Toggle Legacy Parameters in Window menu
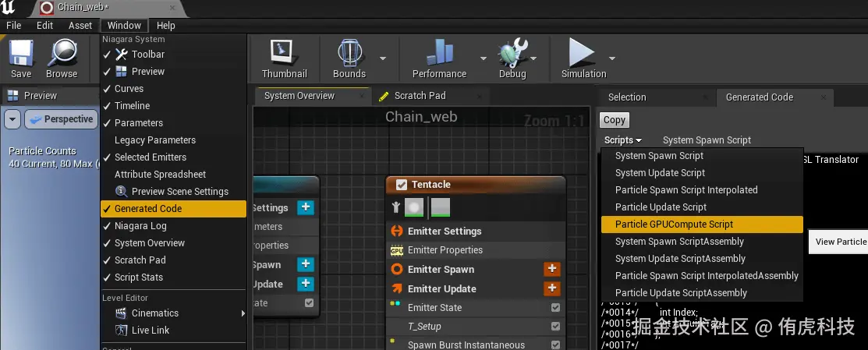868x350 pixels. [x=174, y=140]
